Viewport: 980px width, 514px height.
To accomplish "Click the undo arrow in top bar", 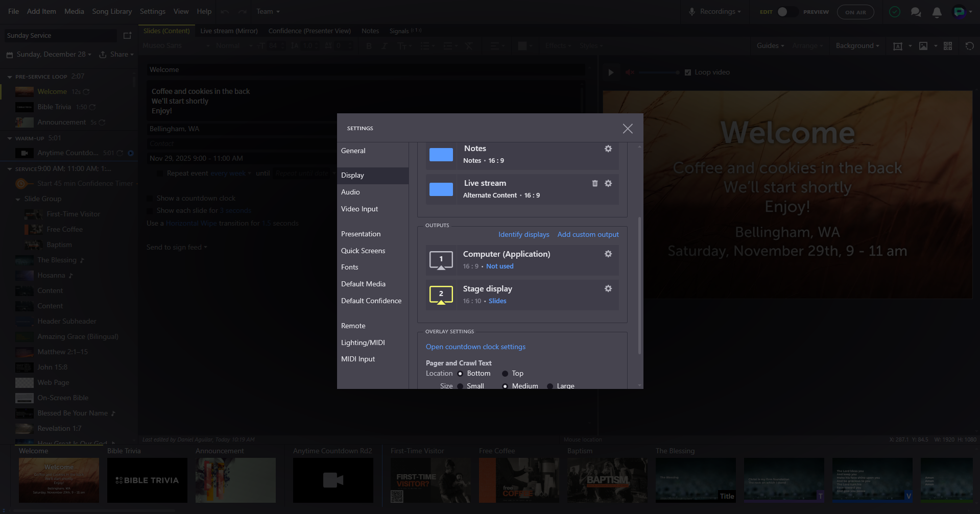I will pos(225,12).
